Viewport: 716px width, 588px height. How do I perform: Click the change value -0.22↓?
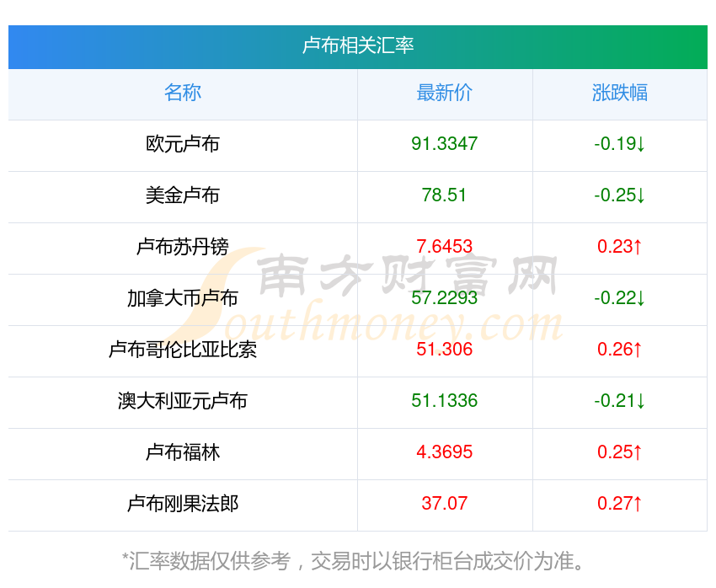pyautogui.click(x=620, y=298)
